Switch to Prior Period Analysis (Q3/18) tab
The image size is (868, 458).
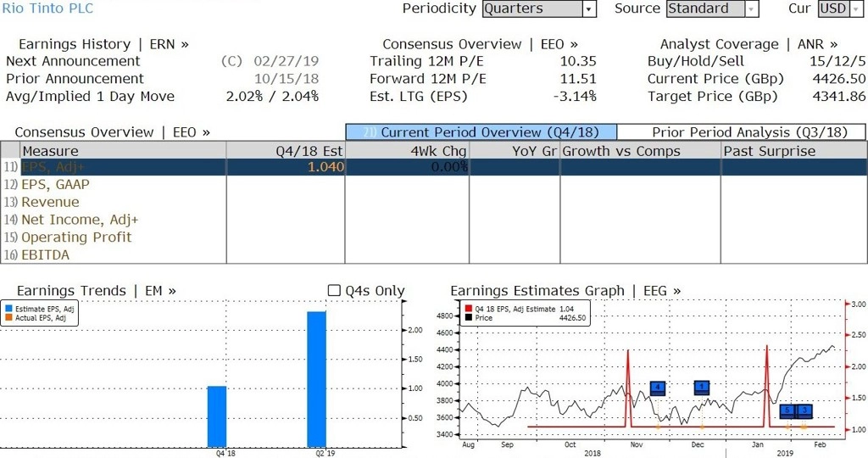741,132
